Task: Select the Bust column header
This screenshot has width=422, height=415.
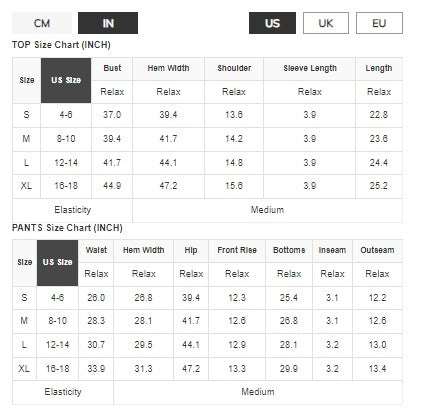Action: pyautogui.click(x=112, y=68)
